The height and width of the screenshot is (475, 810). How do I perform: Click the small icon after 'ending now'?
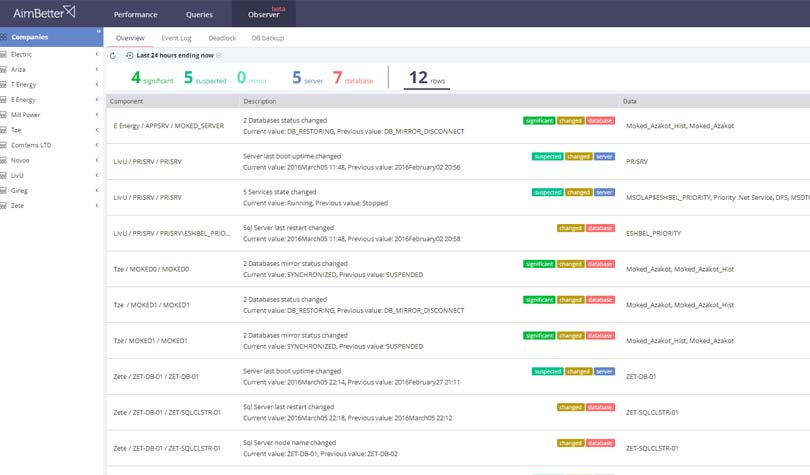coord(219,55)
